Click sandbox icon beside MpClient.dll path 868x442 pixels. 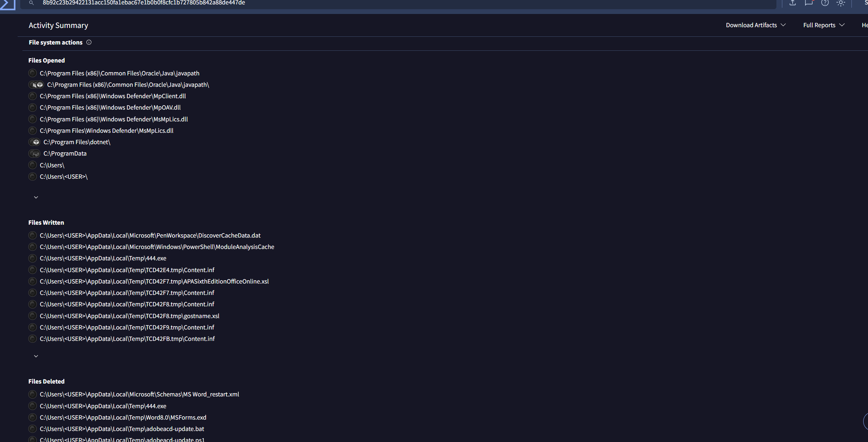click(33, 96)
